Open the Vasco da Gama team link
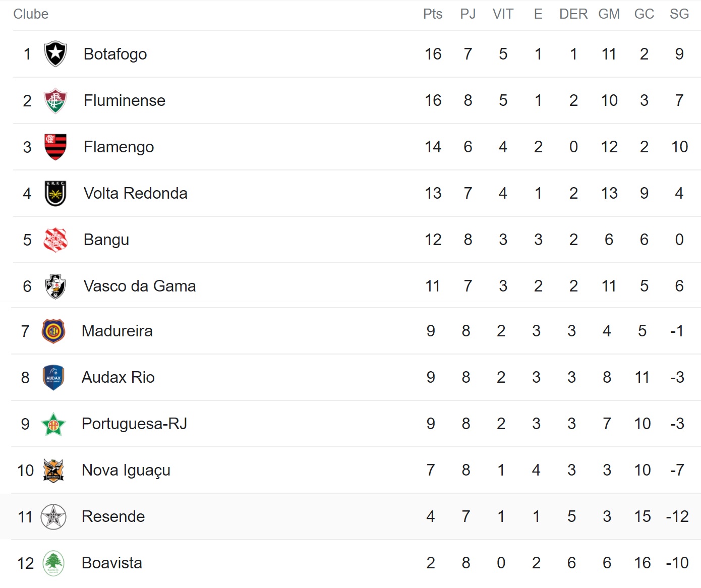Screen dimensions: 701x588 click(140, 286)
